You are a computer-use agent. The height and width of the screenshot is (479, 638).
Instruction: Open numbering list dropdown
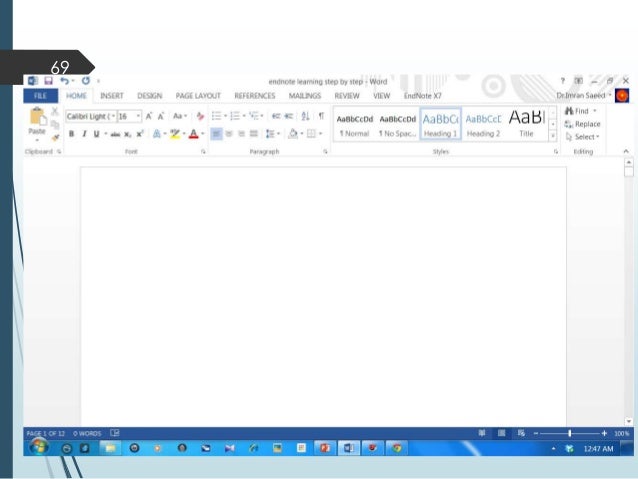[244, 116]
